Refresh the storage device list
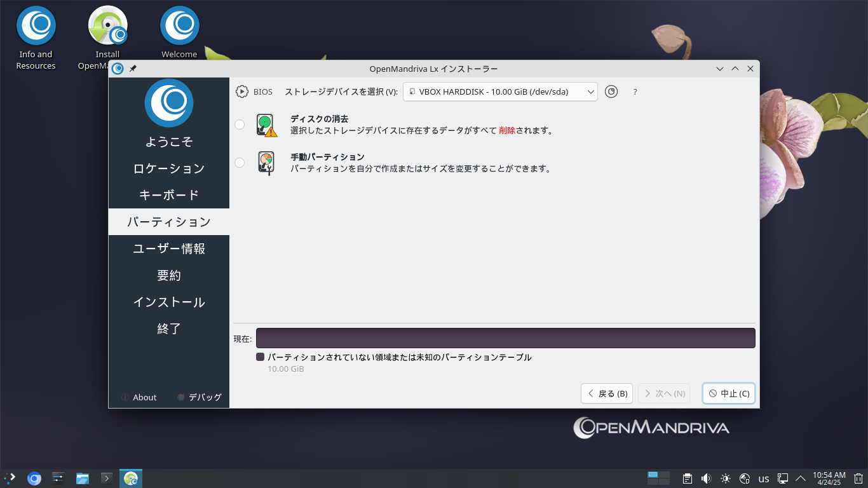The height and width of the screenshot is (488, 868). point(611,91)
